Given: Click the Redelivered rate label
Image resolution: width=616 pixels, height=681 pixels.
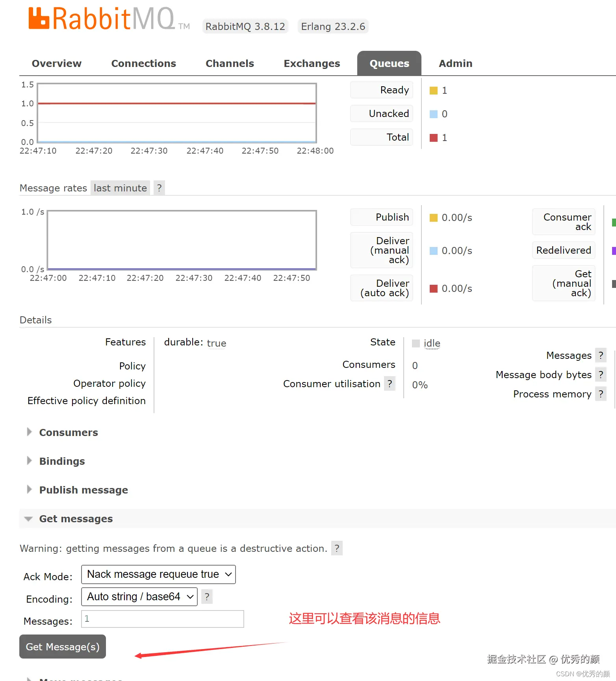Looking at the screenshot, I should (564, 250).
